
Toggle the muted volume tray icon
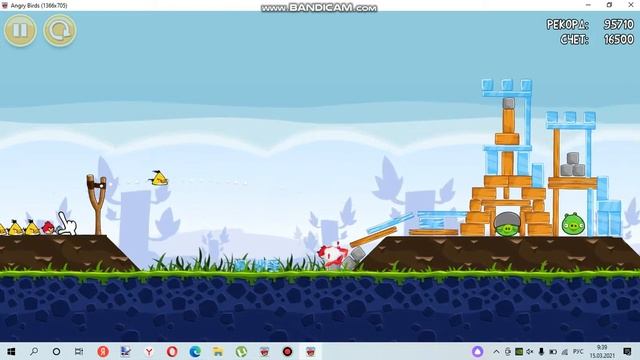(x=530, y=351)
